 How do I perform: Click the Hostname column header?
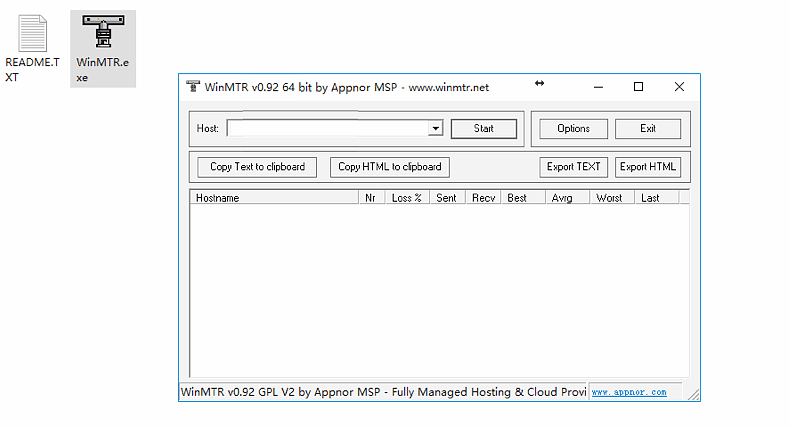[x=273, y=198]
